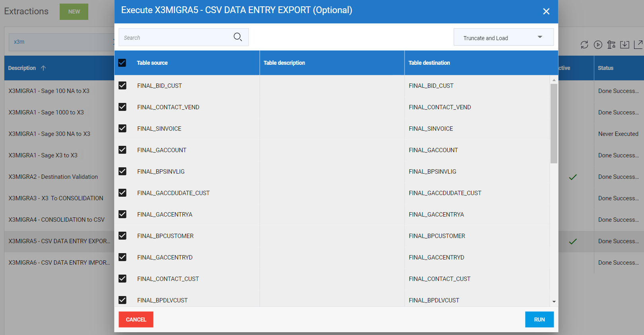This screenshot has height=335, width=644.
Task: Click the crane build icon
Action: (611, 45)
